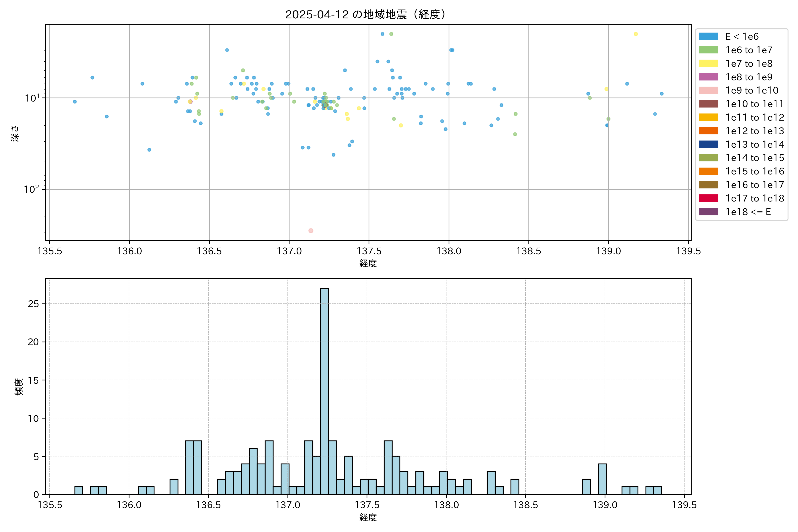Viewport: 798px width, 532px height.
Task: Click the '138.5' tick on bottom histogram axis
Action: [526, 505]
